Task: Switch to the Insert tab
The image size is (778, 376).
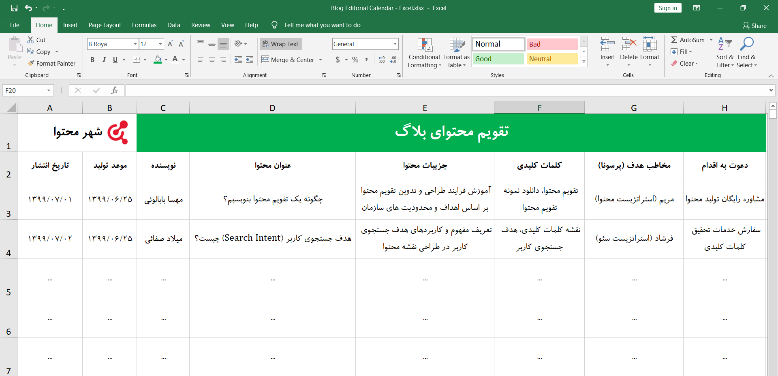Action: pos(70,25)
